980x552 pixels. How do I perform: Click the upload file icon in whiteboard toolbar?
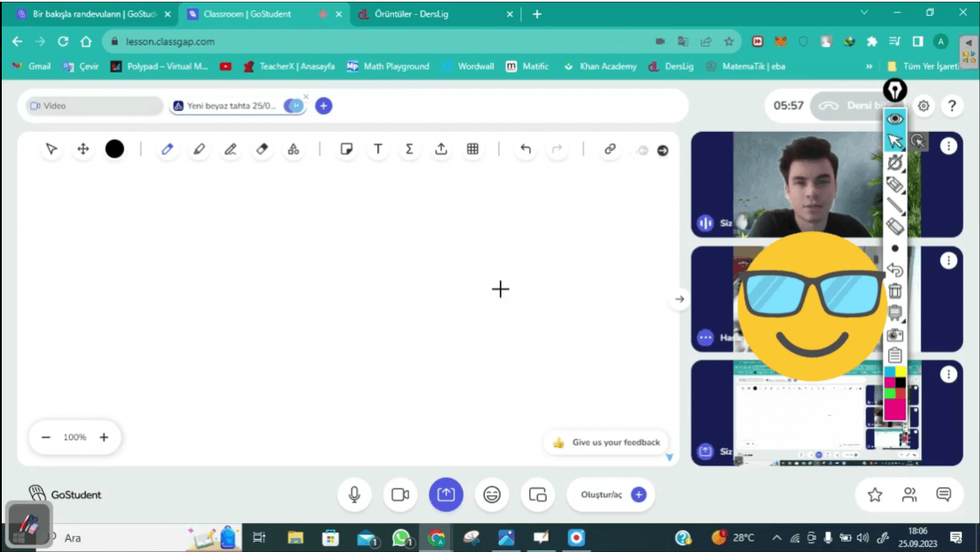[441, 148]
